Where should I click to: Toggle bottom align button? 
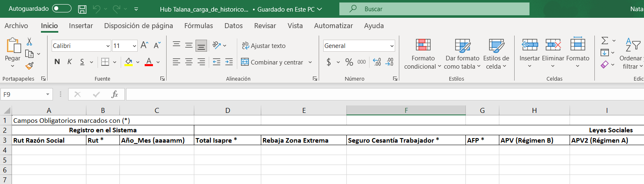201,45
